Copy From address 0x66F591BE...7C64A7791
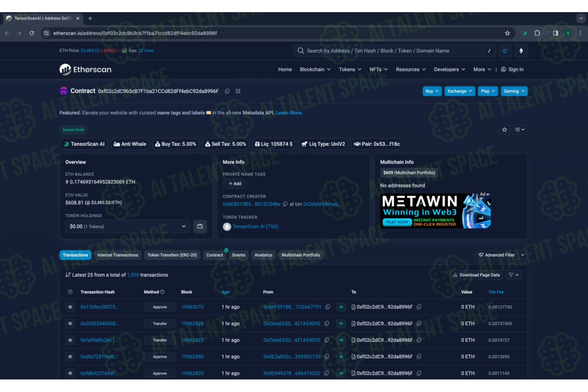The height and width of the screenshot is (392, 588). pos(328,307)
